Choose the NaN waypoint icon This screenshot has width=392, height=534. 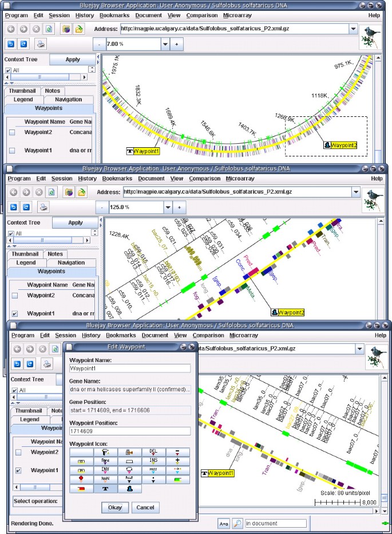click(x=105, y=479)
